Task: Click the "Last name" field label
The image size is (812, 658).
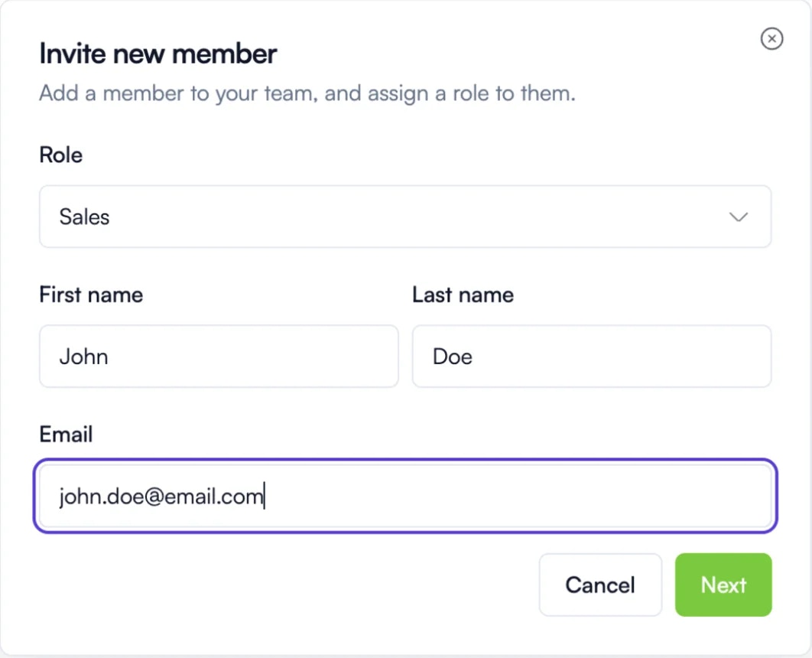Action: (463, 295)
